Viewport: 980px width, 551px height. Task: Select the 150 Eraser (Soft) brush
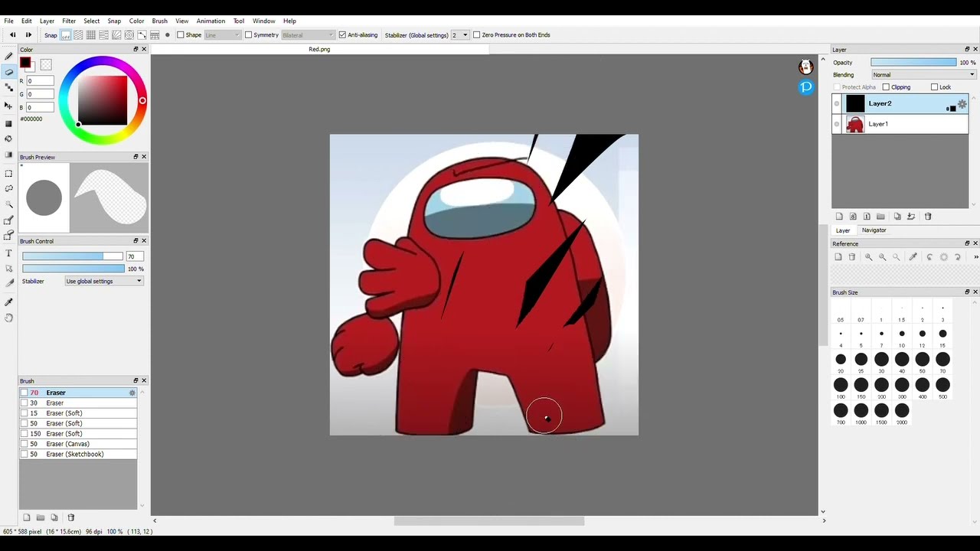click(x=78, y=434)
